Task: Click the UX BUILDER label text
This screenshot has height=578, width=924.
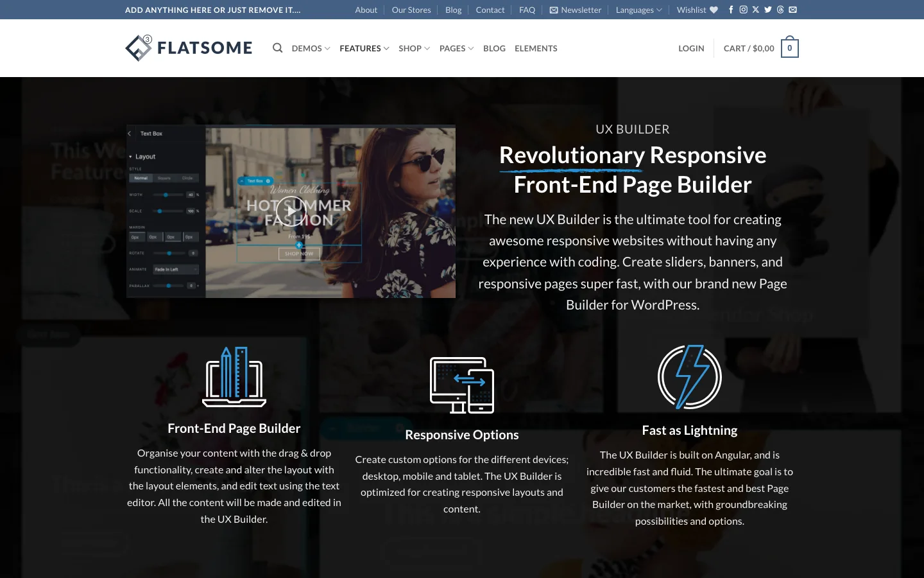Action: click(633, 129)
